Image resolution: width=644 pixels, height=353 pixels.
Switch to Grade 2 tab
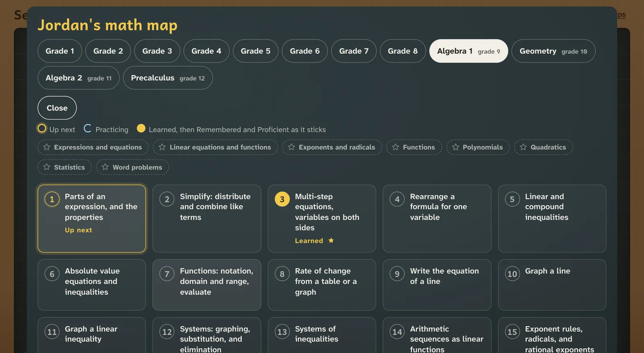tap(108, 51)
